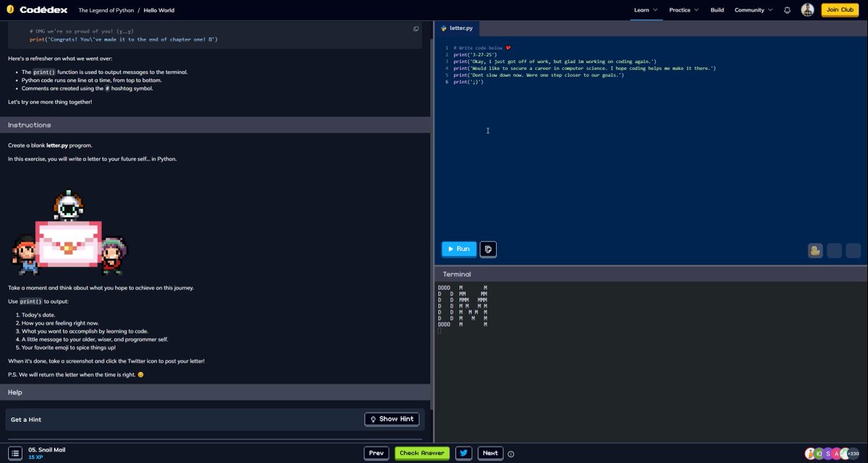
Task: Click the Show Hint button
Action: pyautogui.click(x=391, y=419)
